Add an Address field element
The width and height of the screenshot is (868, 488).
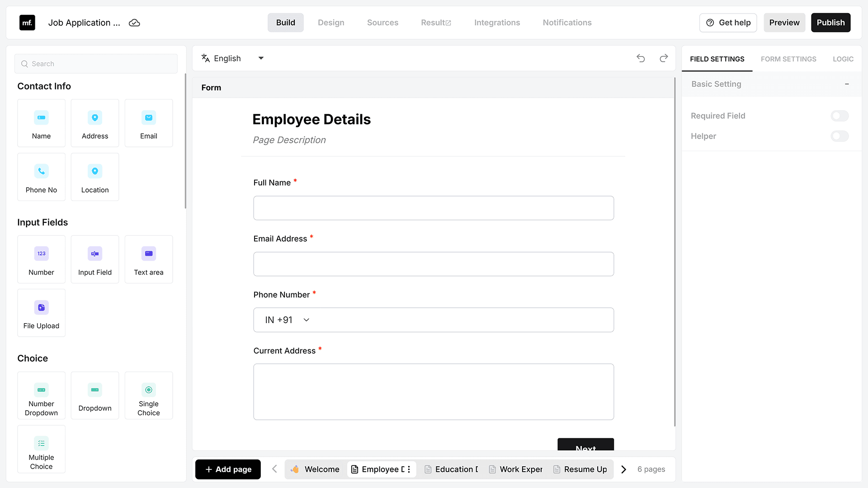pyautogui.click(x=95, y=123)
